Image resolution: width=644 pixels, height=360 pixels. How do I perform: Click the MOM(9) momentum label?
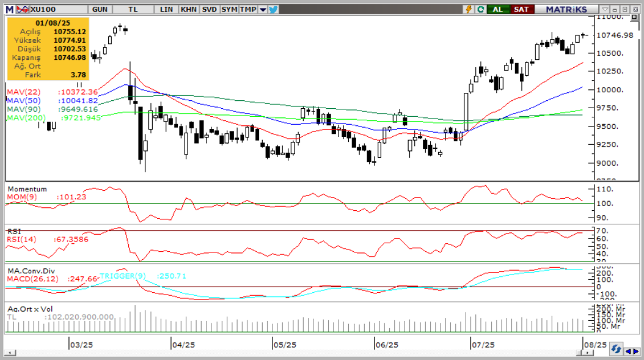22,197
